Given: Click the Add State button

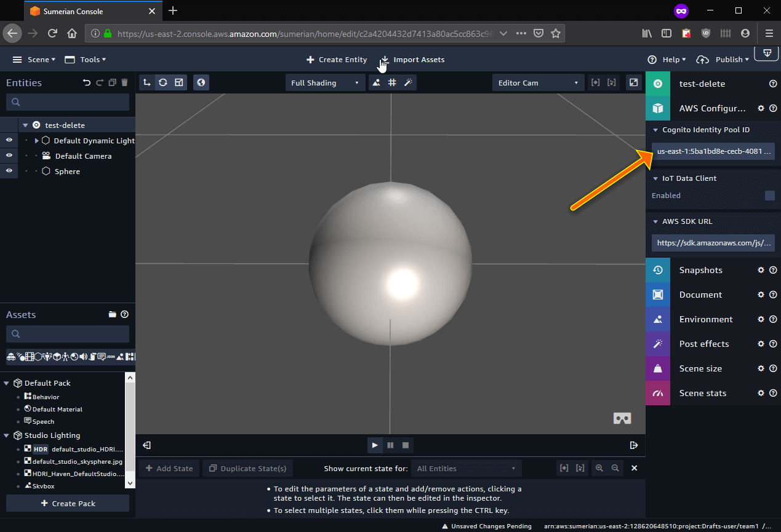Looking at the screenshot, I should point(169,468).
